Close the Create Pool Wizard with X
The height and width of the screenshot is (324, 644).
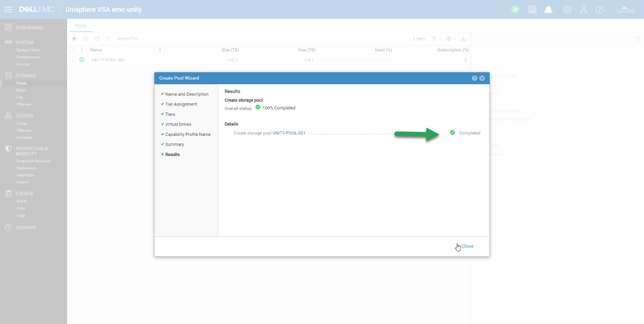[482, 78]
